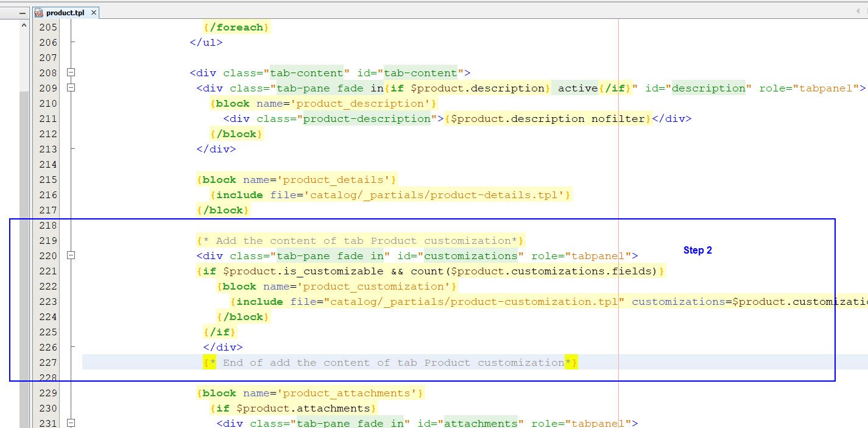Collapse the attachments div fold at line 231
868x428 pixels.
(71, 423)
